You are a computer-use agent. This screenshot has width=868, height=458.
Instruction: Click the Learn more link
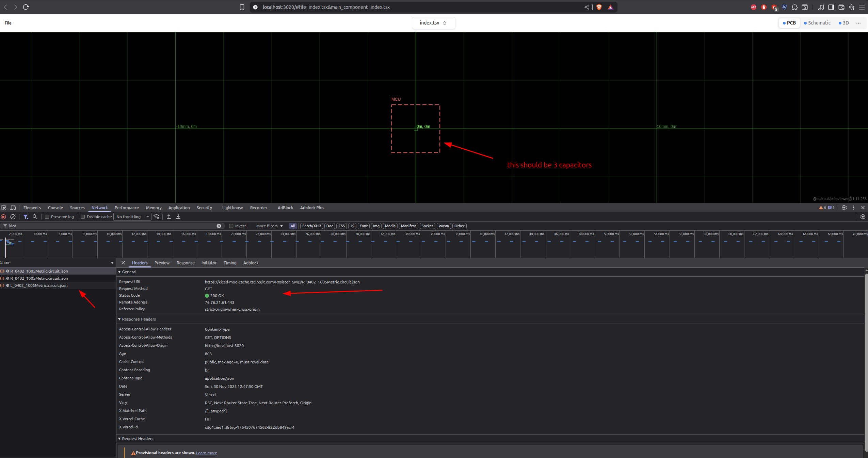[206, 453]
